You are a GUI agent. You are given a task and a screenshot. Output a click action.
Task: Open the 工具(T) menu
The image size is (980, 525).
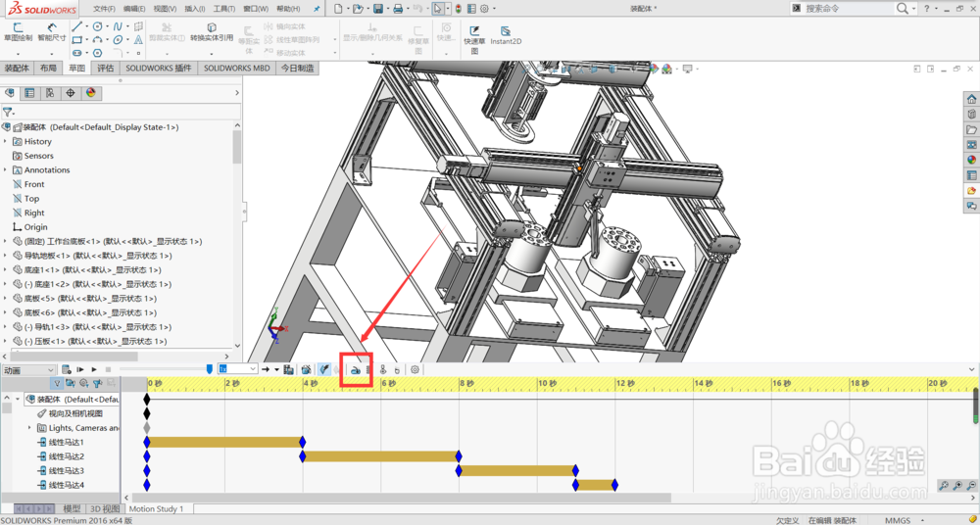224,9
